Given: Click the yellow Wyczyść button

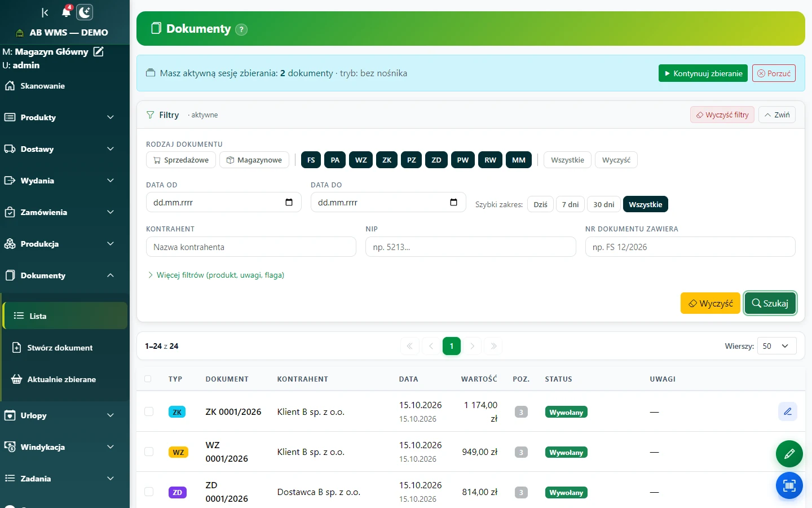Looking at the screenshot, I should tap(710, 303).
